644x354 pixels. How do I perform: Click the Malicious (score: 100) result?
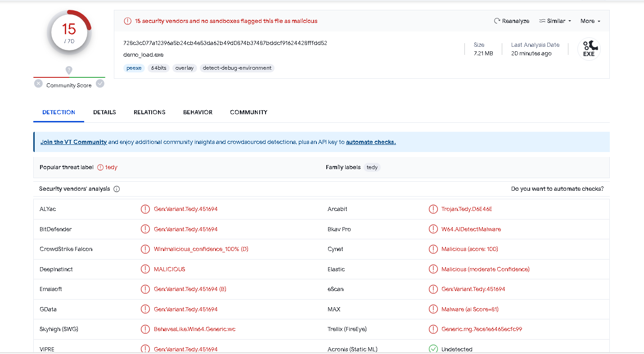tap(469, 249)
